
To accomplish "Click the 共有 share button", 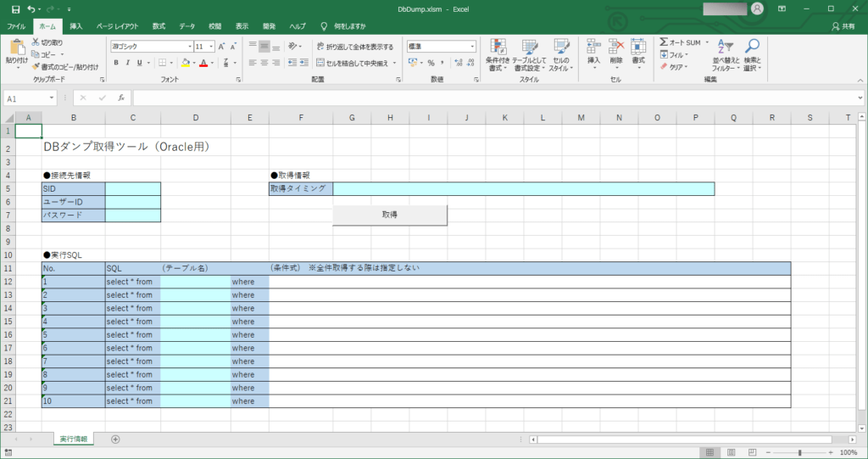I will pos(843,26).
